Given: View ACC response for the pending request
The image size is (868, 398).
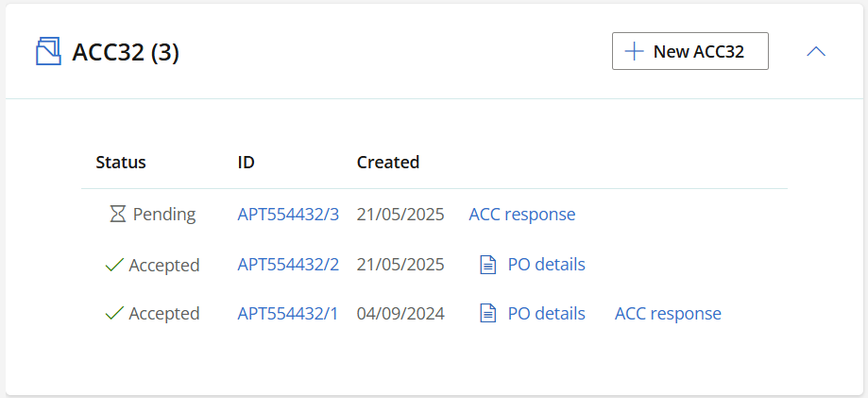Looking at the screenshot, I should [522, 214].
